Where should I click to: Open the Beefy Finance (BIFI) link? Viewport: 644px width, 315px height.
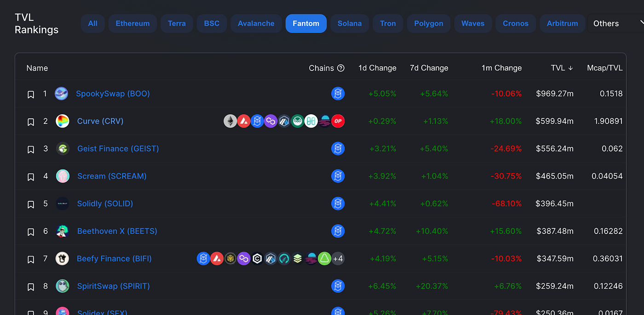(114, 258)
